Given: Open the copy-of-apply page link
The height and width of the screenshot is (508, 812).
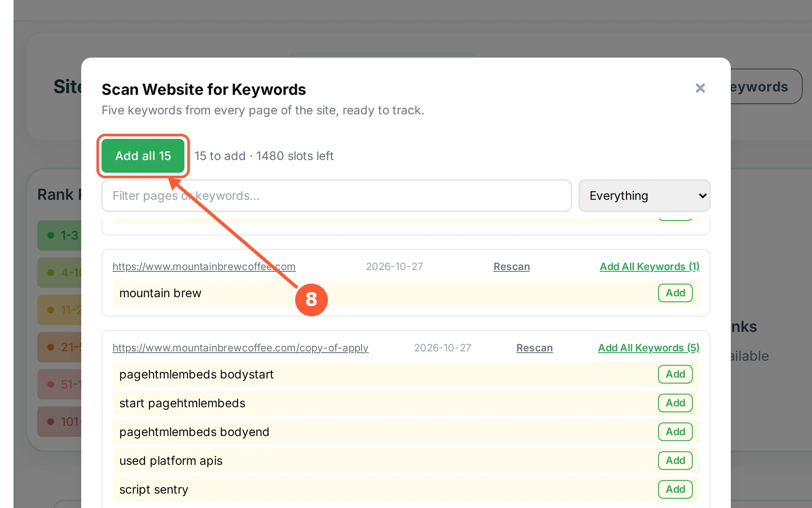Looking at the screenshot, I should [x=240, y=348].
